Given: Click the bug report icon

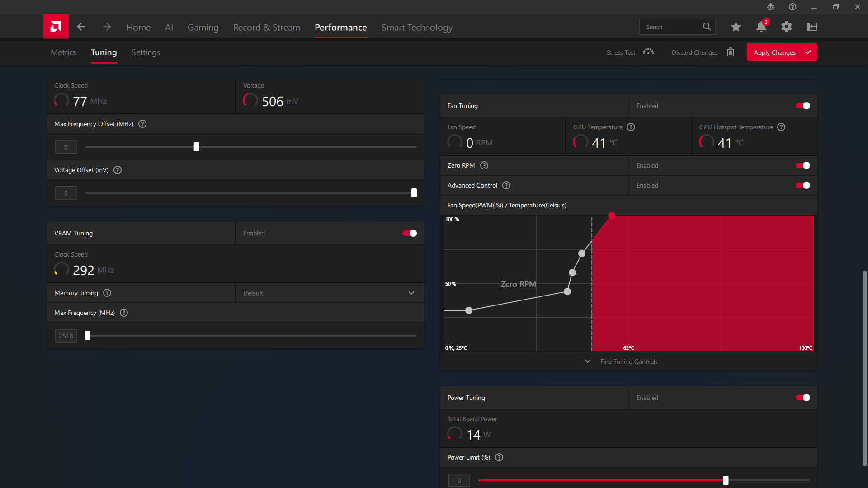Looking at the screenshot, I should (x=770, y=7).
